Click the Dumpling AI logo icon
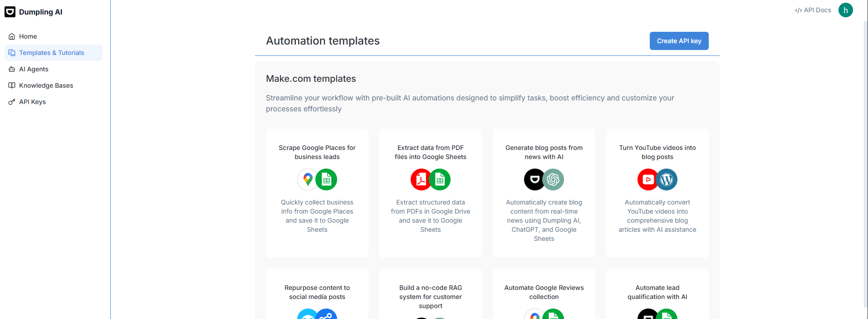The height and width of the screenshot is (319, 868). point(10,12)
